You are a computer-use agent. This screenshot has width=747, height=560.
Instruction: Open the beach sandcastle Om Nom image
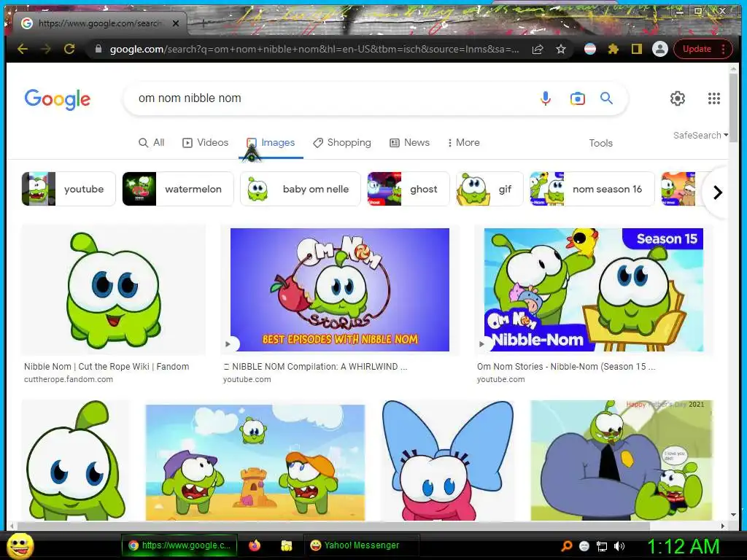tap(255, 462)
